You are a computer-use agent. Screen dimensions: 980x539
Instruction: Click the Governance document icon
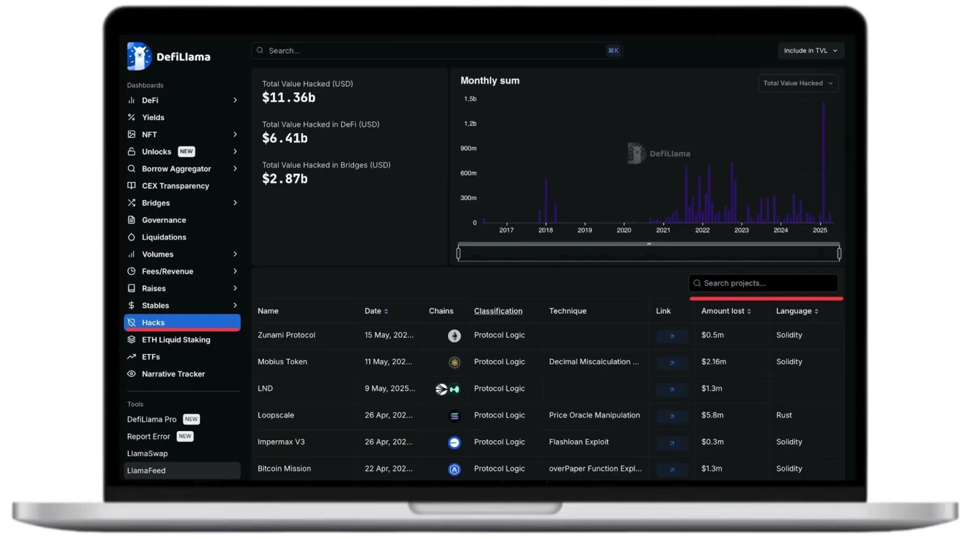(x=131, y=220)
